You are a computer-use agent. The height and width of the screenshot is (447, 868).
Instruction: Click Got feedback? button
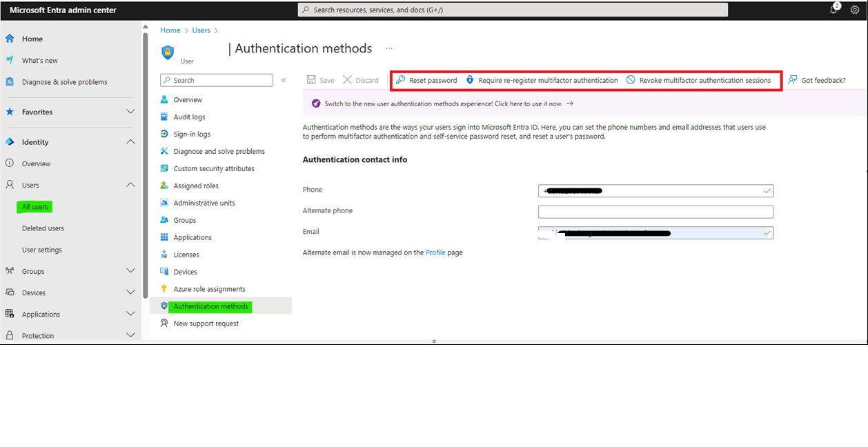(x=817, y=80)
